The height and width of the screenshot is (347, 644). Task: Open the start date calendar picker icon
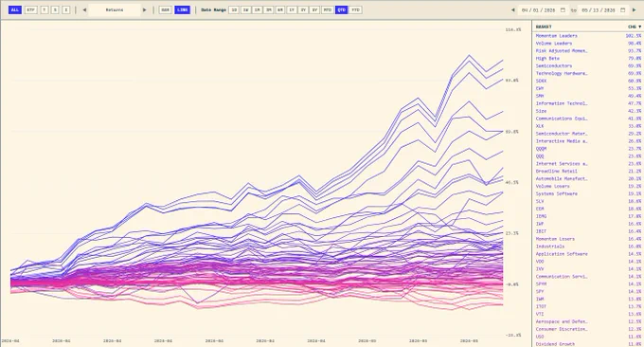(563, 9)
